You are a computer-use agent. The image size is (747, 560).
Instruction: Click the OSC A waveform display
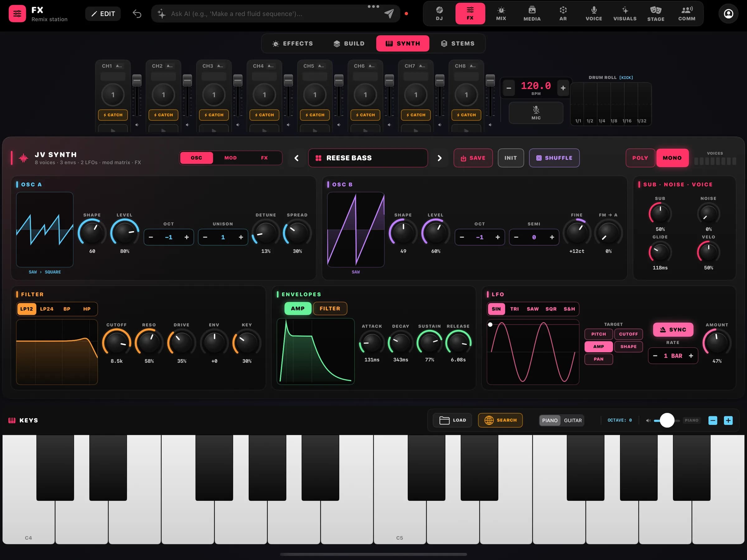(45, 230)
